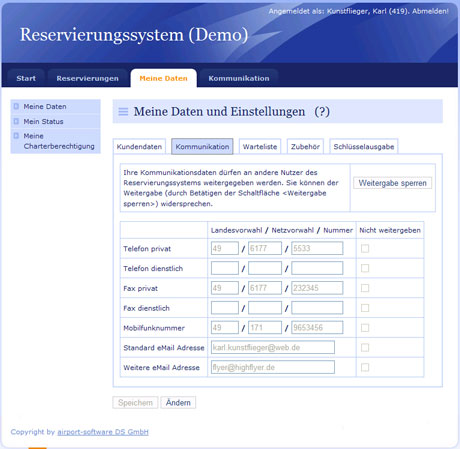The image size is (460, 449).
Task: Toggle Nicht weitergeben for Telefon privat
Action: 365,248
